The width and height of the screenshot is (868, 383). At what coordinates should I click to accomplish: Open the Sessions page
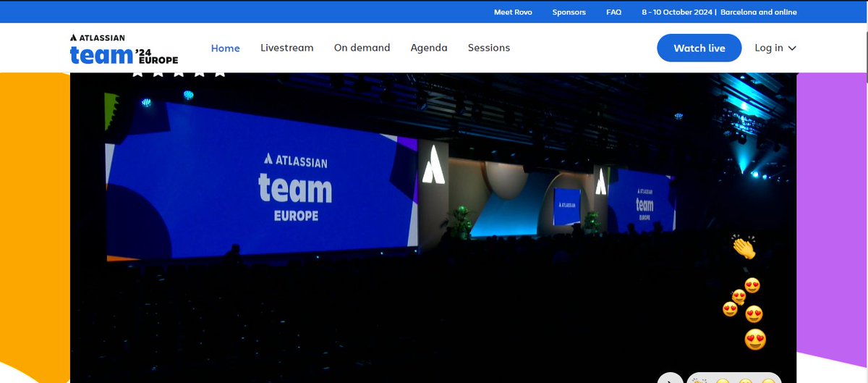point(489,48)
